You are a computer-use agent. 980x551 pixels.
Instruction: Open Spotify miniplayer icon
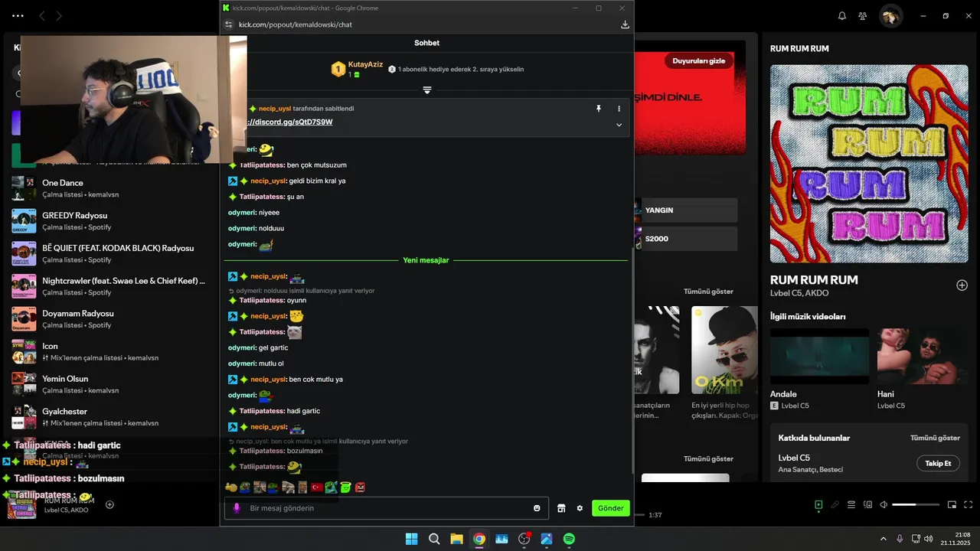tap(952, 505)
